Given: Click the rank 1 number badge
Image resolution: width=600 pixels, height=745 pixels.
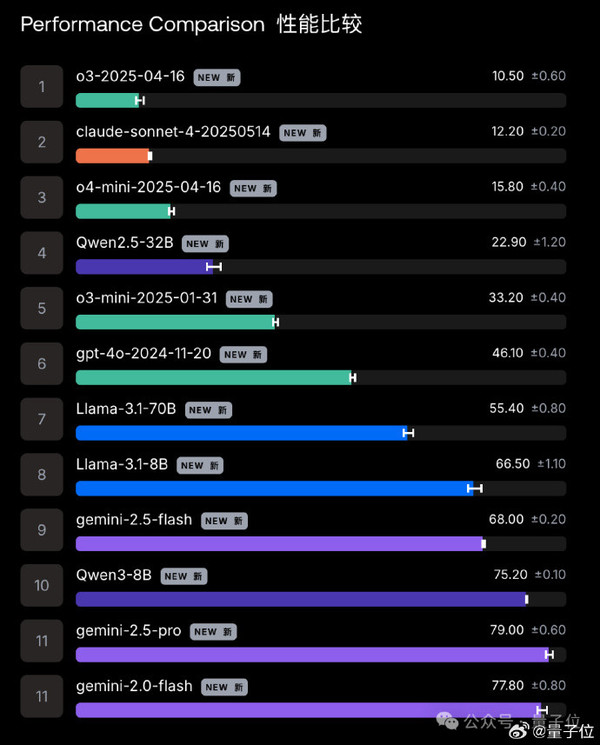Looking at the screenshot, I should tap(42, 87).
